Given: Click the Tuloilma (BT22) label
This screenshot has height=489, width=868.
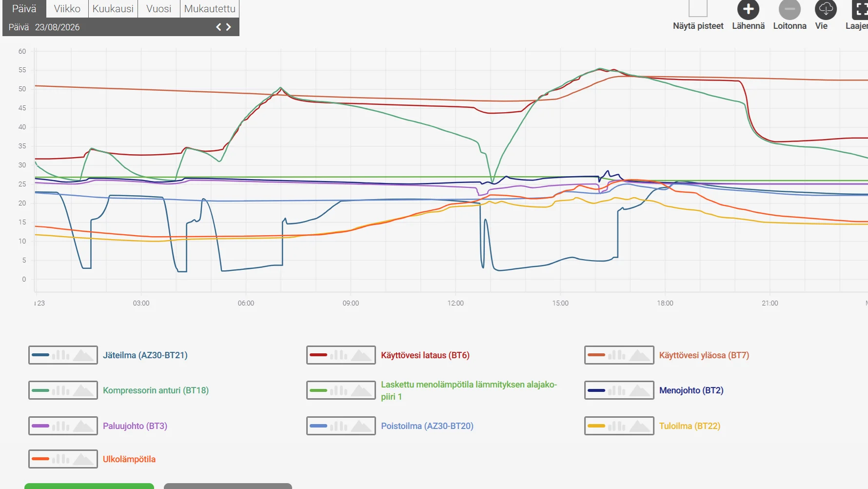Looking at the screenshot, I should (x=690, y=426).
